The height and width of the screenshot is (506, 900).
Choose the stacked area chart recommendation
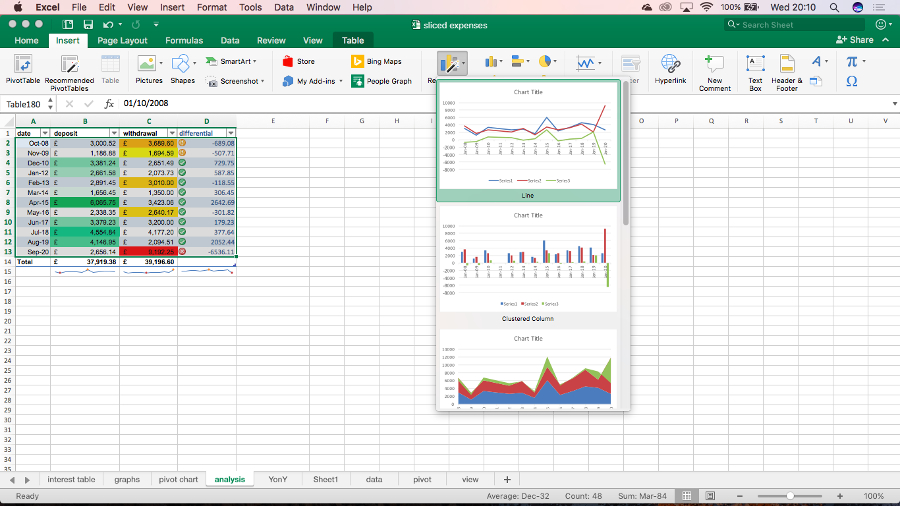[528, 369]
